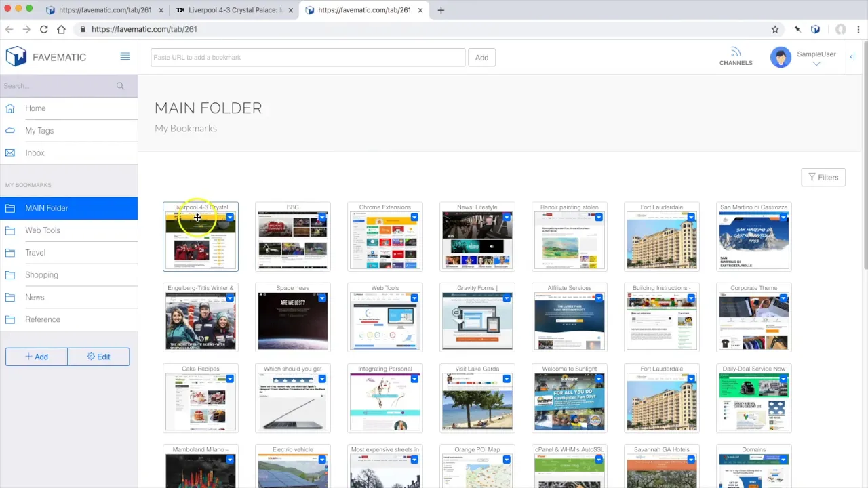Open a new browser tab with plus icon
This screenshot has width=868, height=488.
[441, 10]
